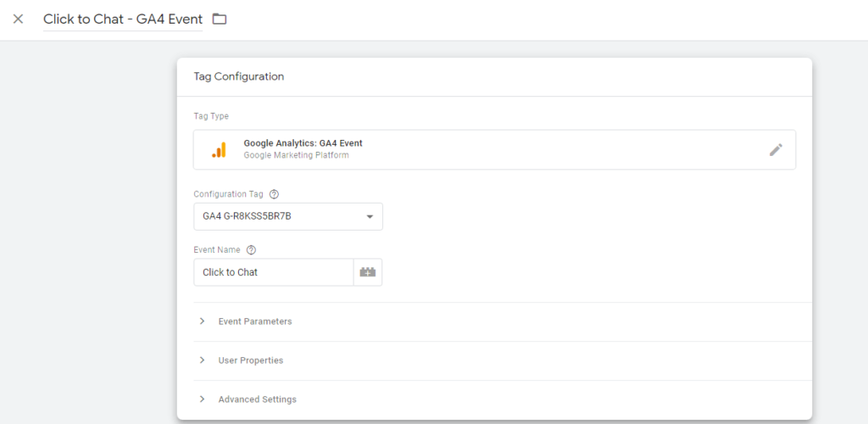Click the Tag Configuration panel header
The height and width of the screenshot is (424, 868).
point(239,76)
